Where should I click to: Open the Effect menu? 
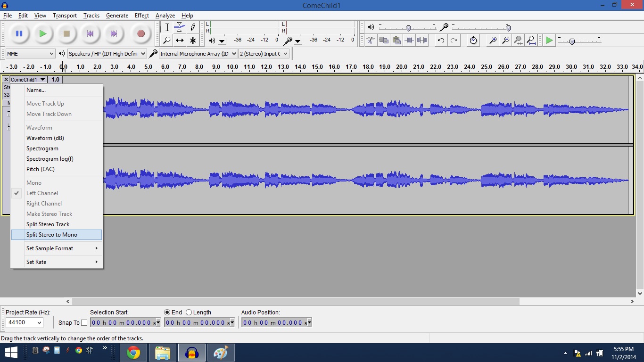coord(141,16)
